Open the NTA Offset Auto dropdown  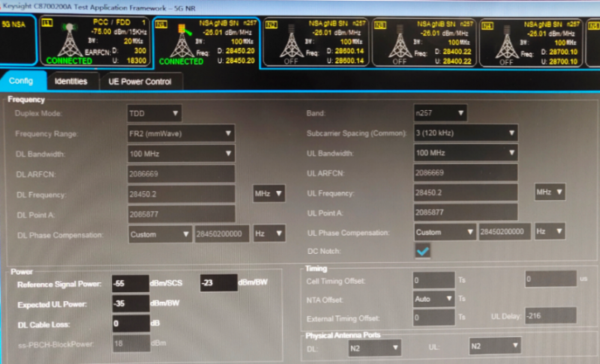tap(433, 298)
